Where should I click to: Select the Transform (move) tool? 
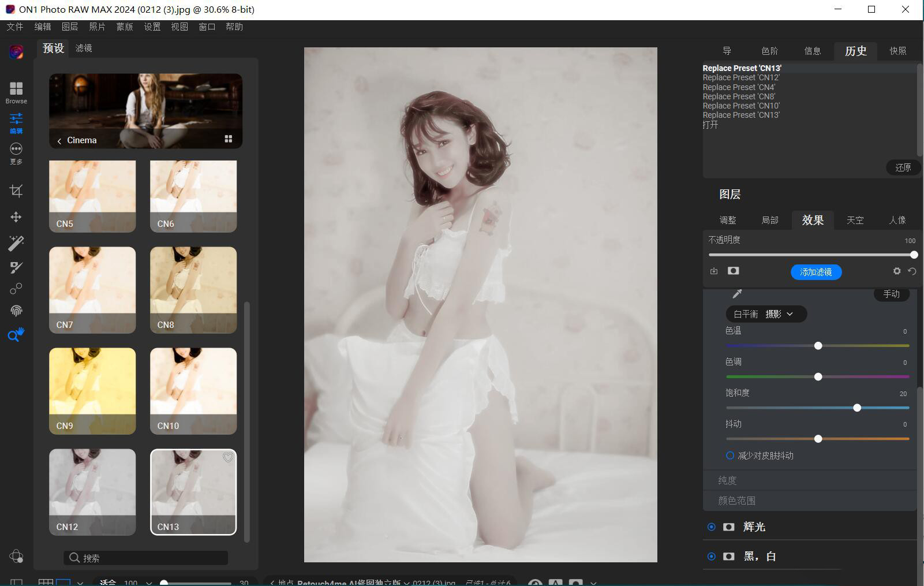[16, 217]
